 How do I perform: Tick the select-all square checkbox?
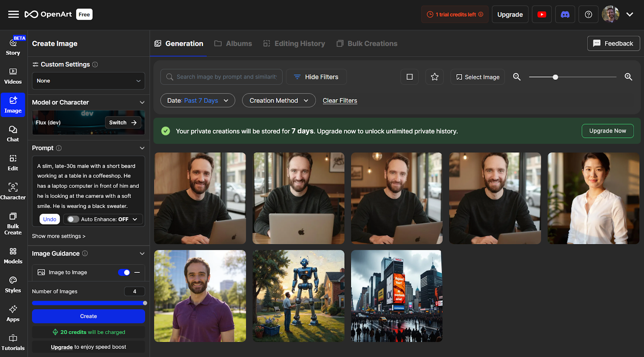click(x=409, y=77)
